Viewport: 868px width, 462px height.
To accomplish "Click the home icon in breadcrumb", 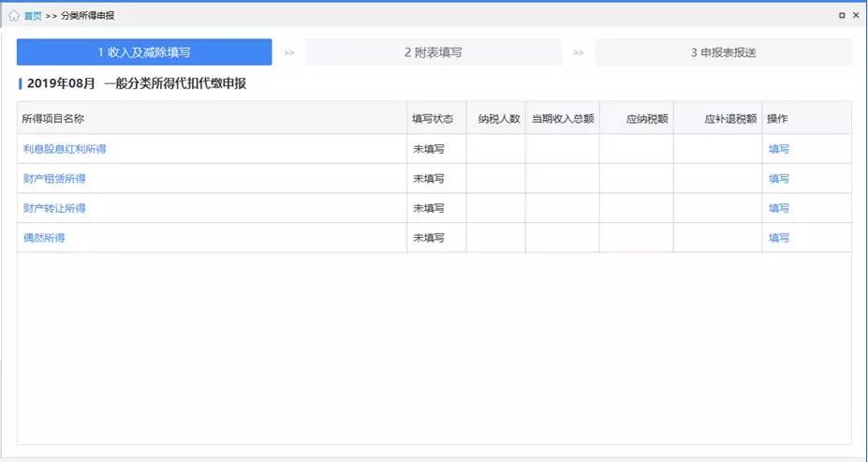I will 14,16.
